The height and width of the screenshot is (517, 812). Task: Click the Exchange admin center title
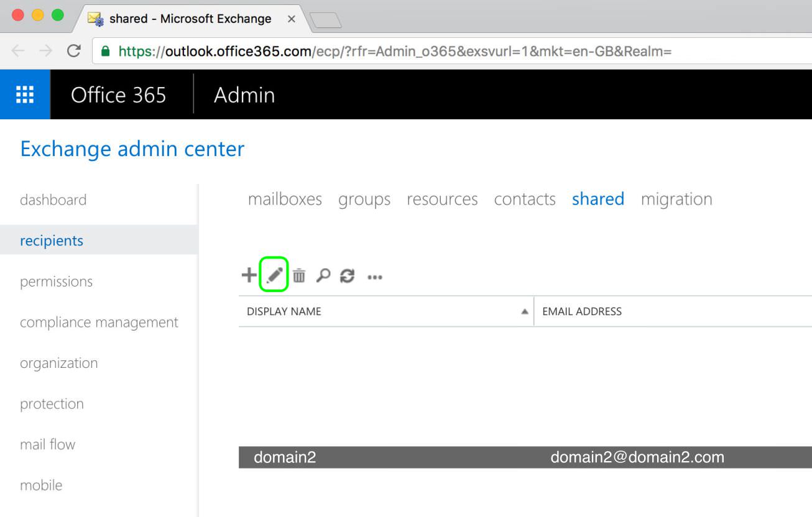[132, 149]
